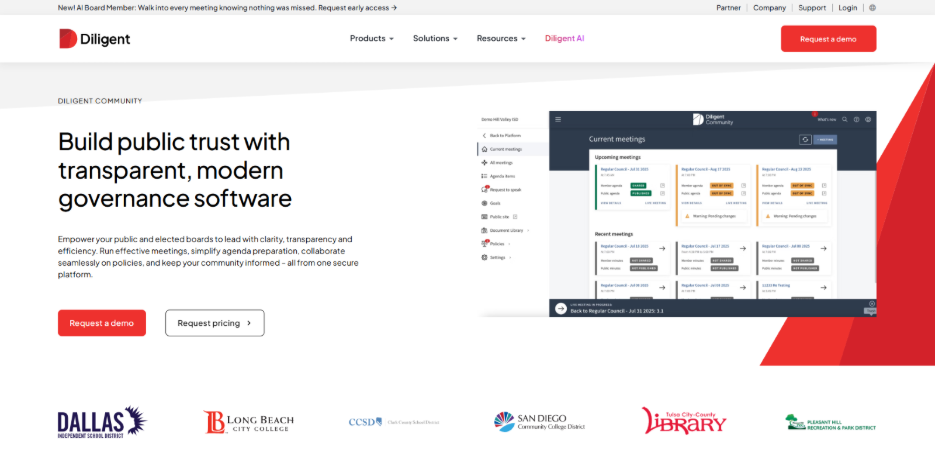Click the + Meeting button in product screenshot
Viewport: 936px width, 463px height.
click(x=825, y=139)
